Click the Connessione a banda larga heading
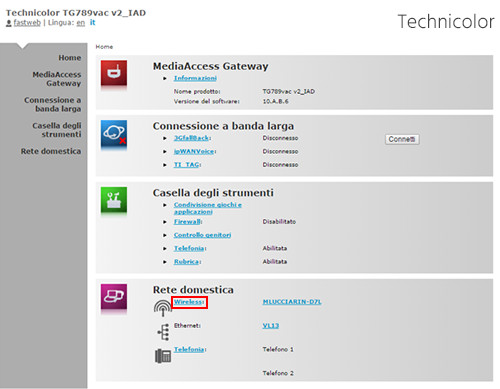Screen dimensions: 500x389 (223, 126)
